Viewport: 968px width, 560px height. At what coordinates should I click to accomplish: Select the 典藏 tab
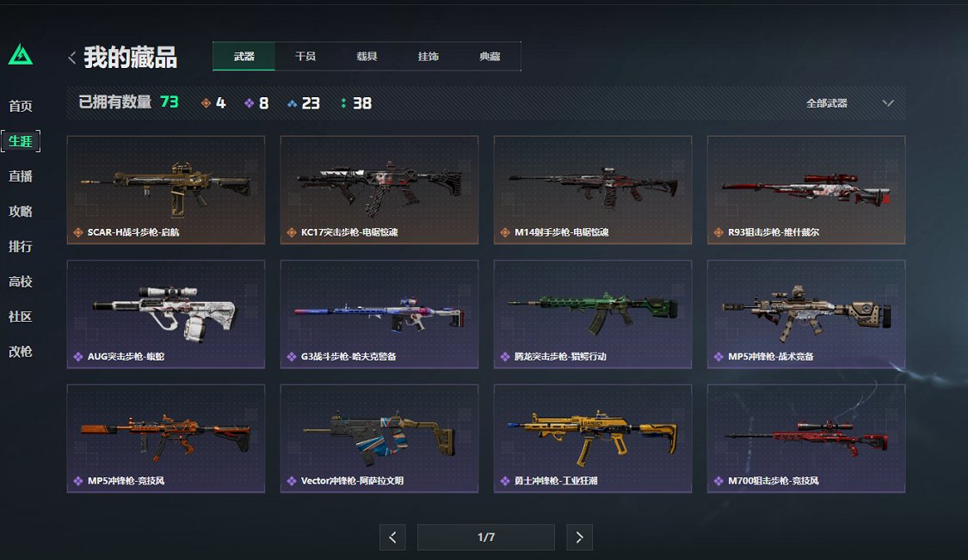(490, 56)
